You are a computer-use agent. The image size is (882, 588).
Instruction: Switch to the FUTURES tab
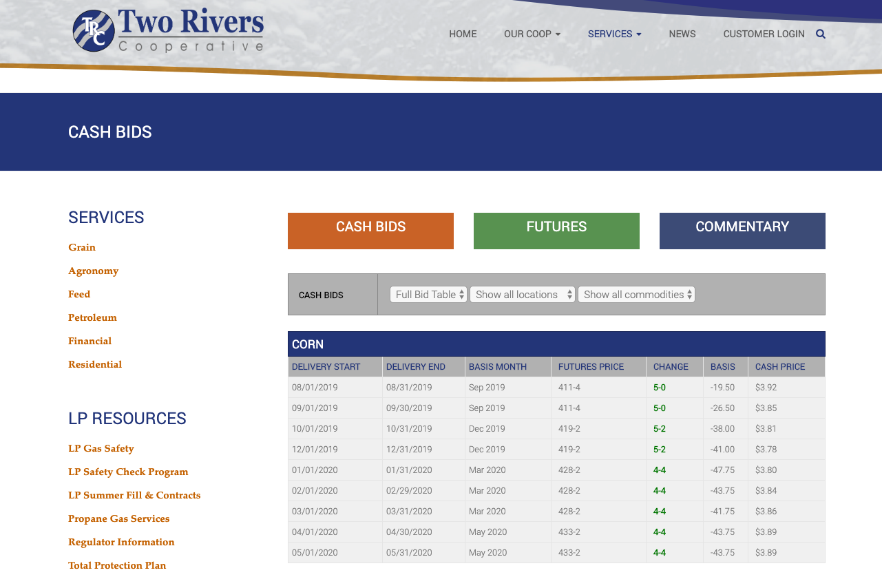tap(556, 231)
